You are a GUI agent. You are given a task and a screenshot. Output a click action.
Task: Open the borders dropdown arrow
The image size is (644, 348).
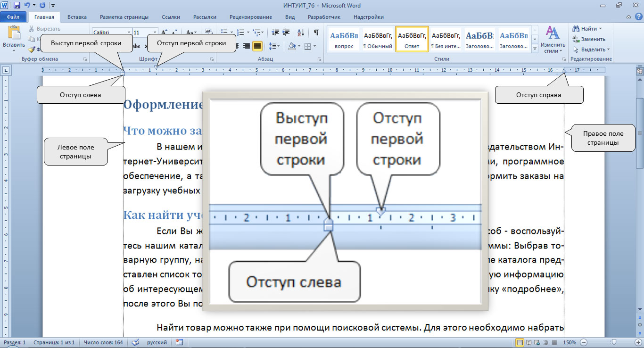point(314,46)
